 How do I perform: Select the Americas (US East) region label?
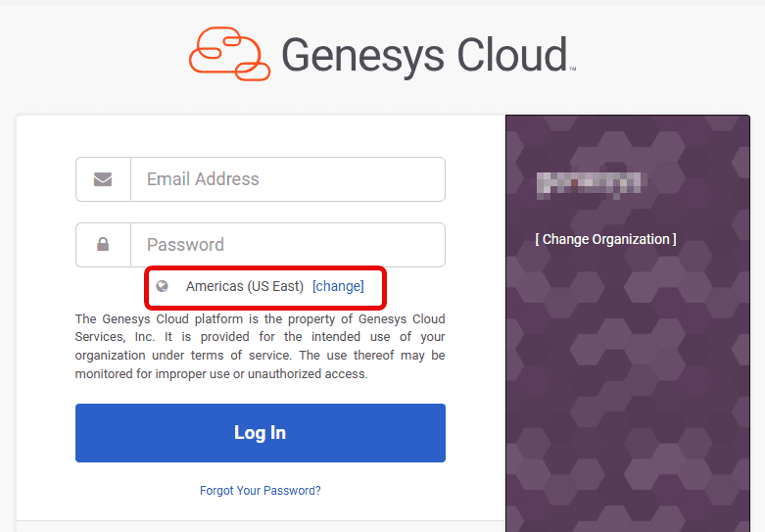point(244,286)
